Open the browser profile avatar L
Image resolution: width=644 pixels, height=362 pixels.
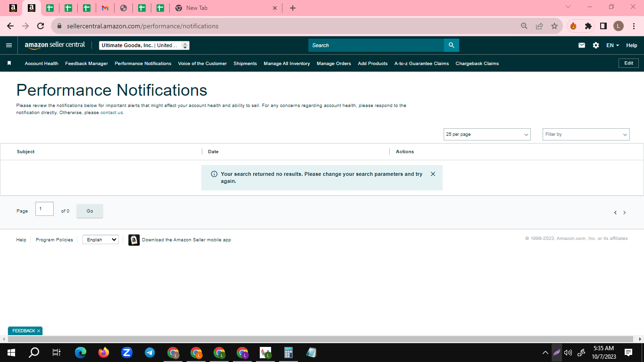tap(619, 26)
